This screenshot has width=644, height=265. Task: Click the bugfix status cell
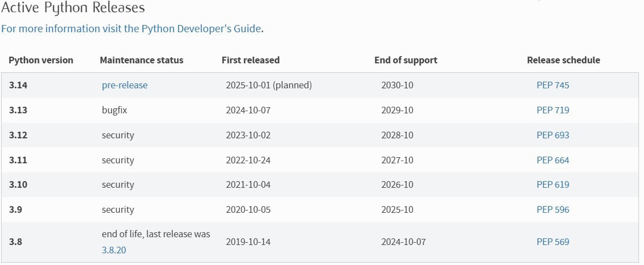coord(114,110)
